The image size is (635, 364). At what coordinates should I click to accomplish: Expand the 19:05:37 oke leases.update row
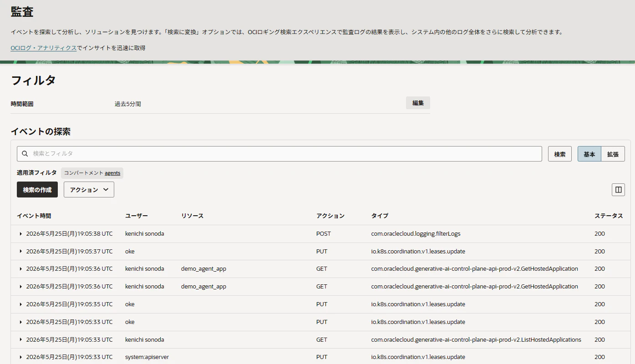pos(21,251)
